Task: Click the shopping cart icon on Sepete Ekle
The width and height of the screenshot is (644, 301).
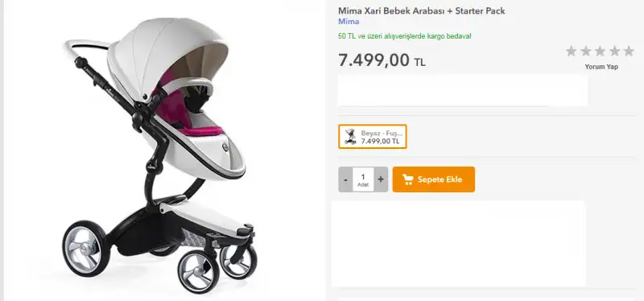Action: pos(408,179)
